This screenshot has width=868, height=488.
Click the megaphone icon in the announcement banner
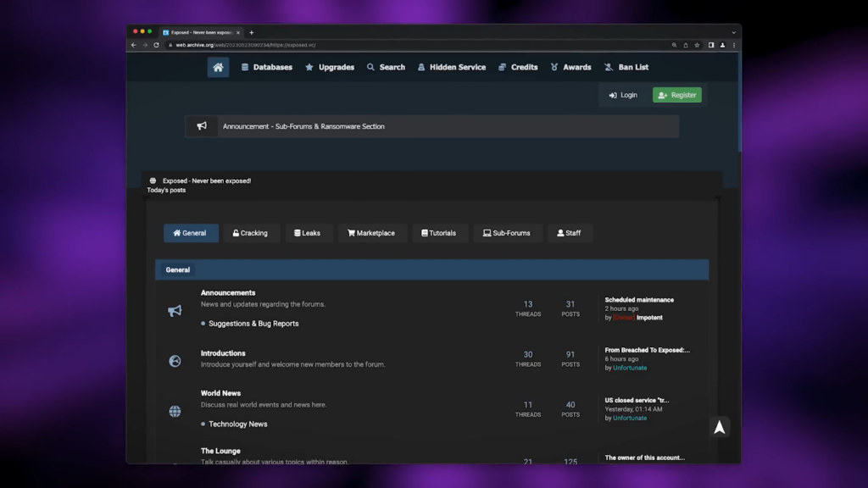(x=202, y=126)
